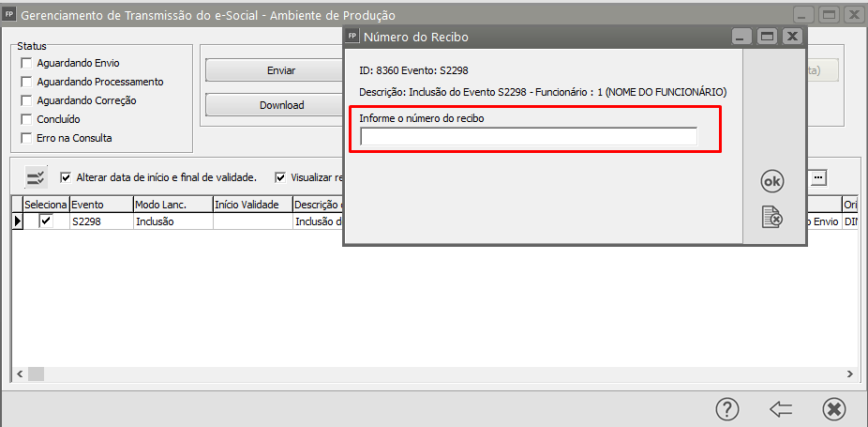Click the ellipsis button above the grid
Screen dimensions: 868x427
tap(819, 177)
